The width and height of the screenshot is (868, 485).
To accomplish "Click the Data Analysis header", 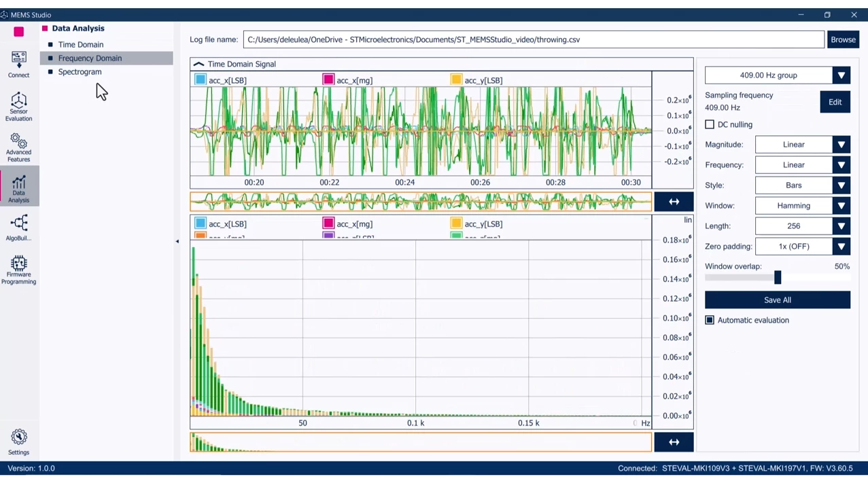I will (x=78, y=29).
